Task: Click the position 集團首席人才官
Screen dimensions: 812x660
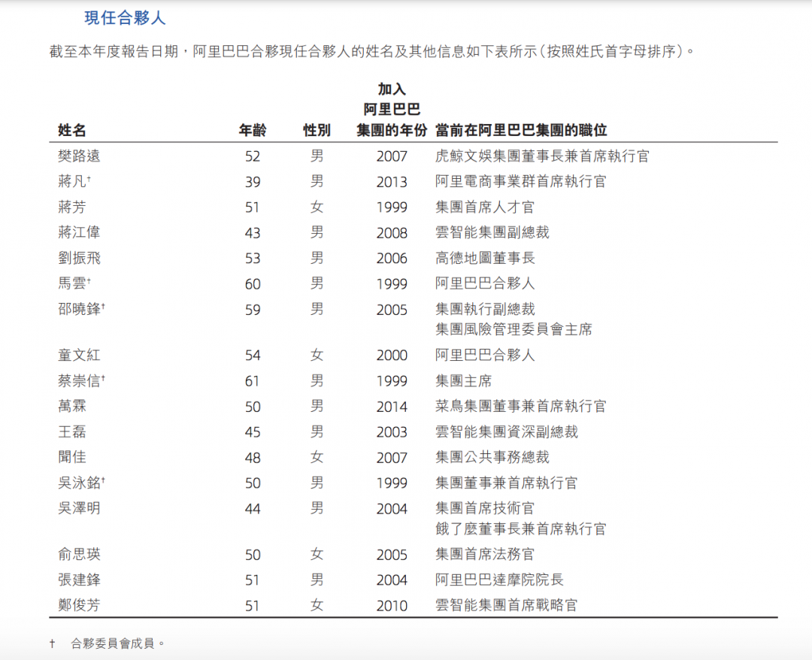Action: [485, 207]
